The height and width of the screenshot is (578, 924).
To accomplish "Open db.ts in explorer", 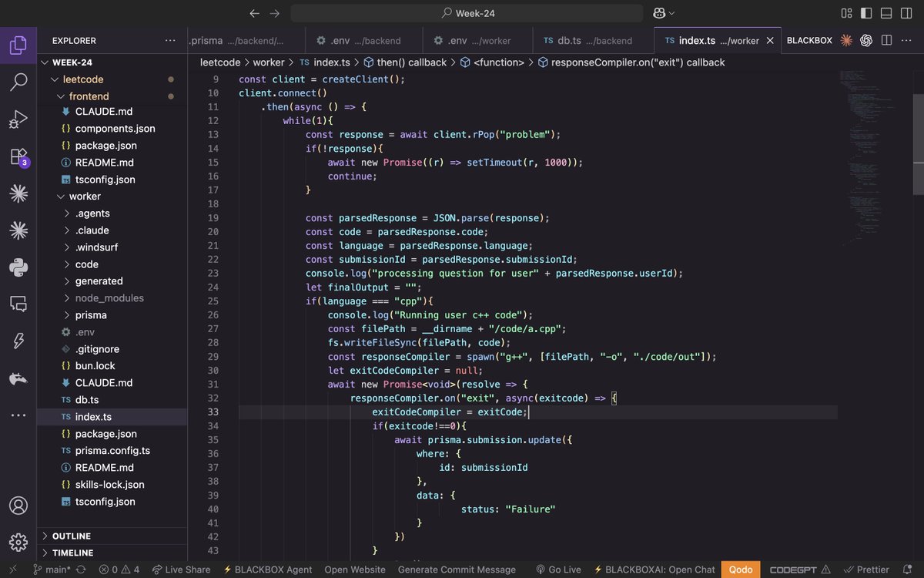I will coord(112,400).
